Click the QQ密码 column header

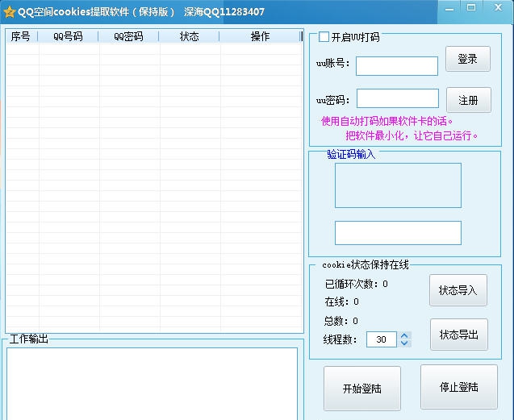pyautogui.click(x=128, y=36)
